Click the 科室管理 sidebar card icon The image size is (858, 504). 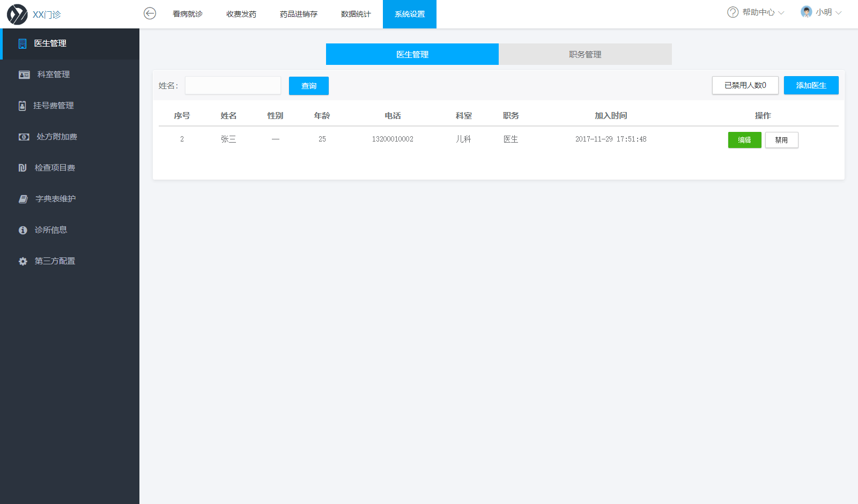[24, 75]
